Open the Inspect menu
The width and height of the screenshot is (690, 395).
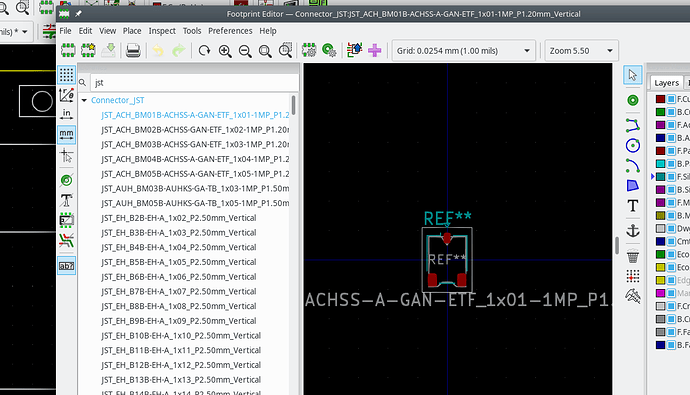pyautogui.click(x=162, y=31)
